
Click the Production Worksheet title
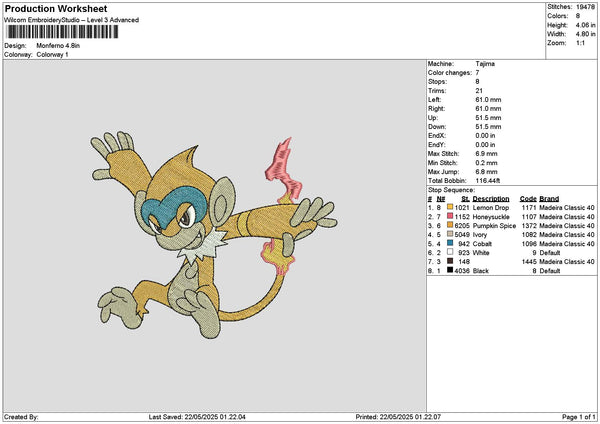tap(56, 8)
